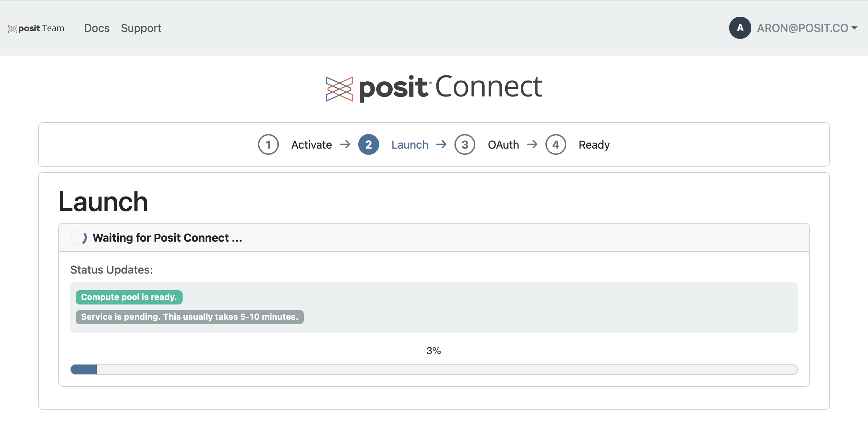Click step 1 circle for Activate
868x434 pixels.
tap(268, 144)
